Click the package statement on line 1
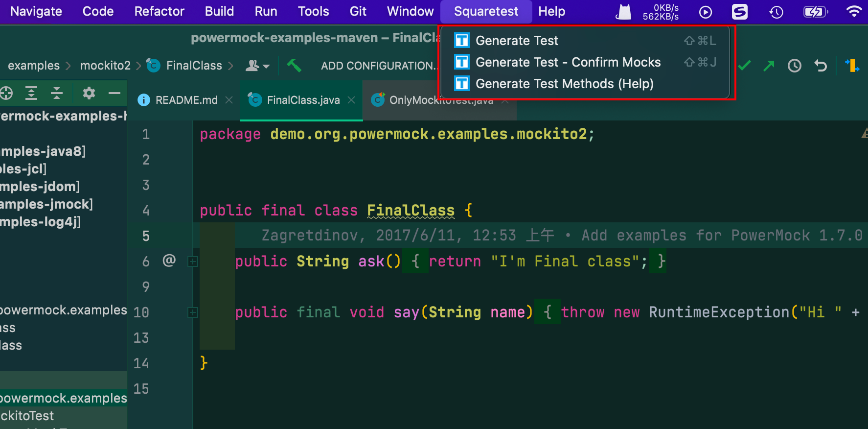Screen dimensions: 868x429 pyautogui.click(x=397, y=134)
